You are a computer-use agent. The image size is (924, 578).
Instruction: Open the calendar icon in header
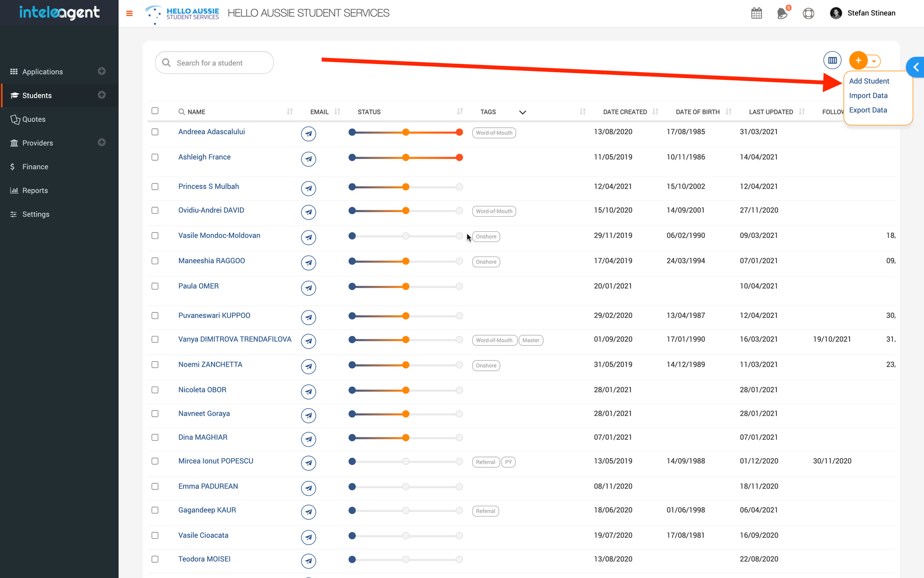click(x=757, y=13)
